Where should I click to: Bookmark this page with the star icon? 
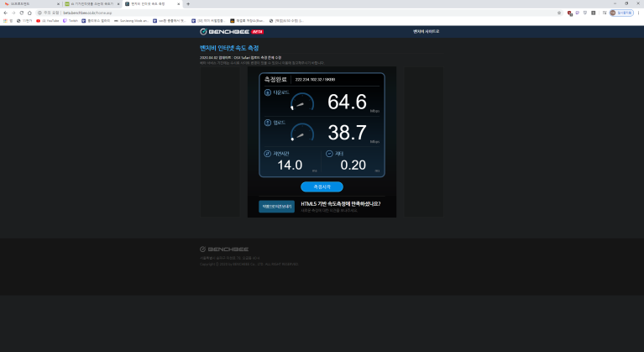coord(559,13)
